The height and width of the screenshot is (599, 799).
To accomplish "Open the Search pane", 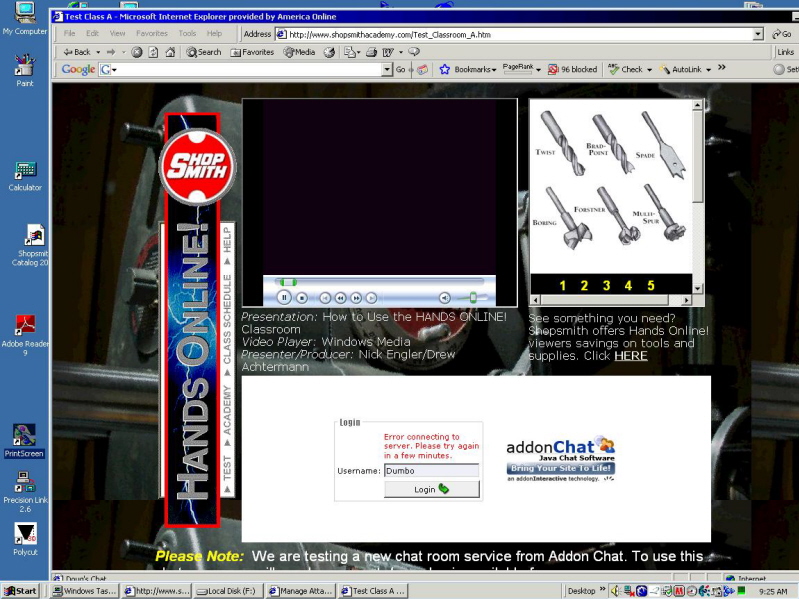I will [203, 52].
